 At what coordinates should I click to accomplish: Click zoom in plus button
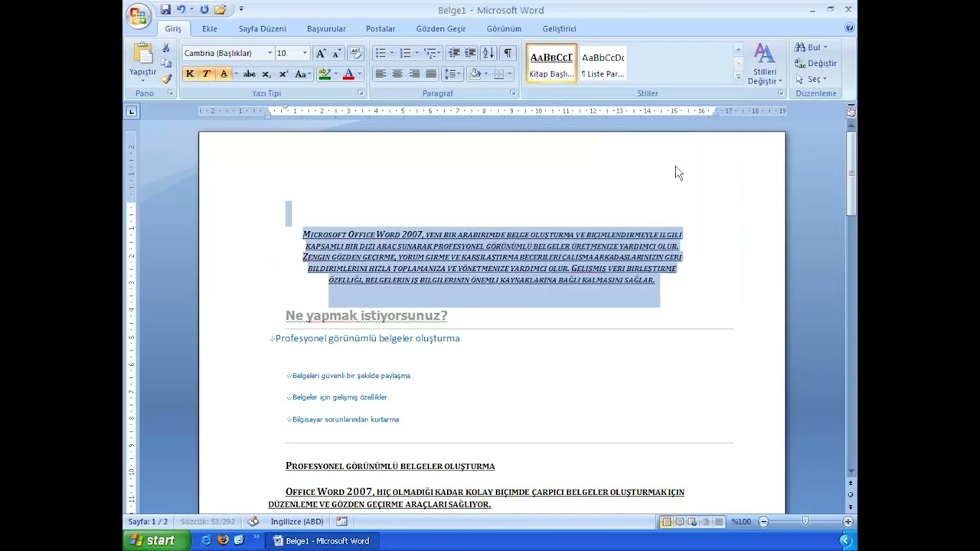click(848, 521)
